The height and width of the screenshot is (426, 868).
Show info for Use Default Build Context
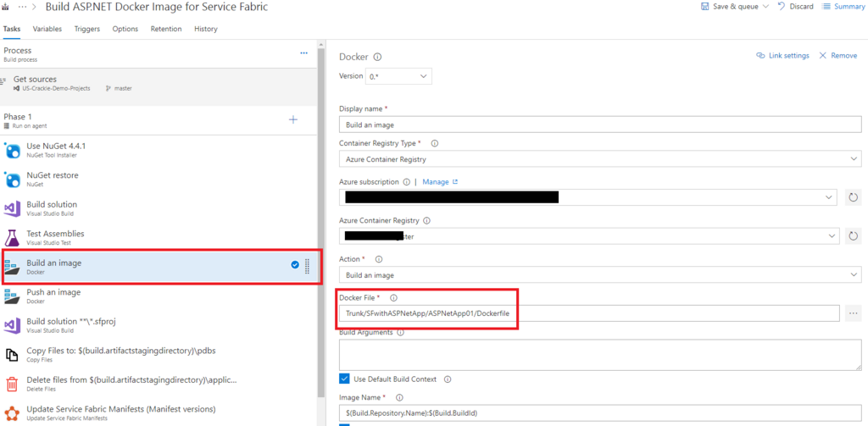[448, 379]
